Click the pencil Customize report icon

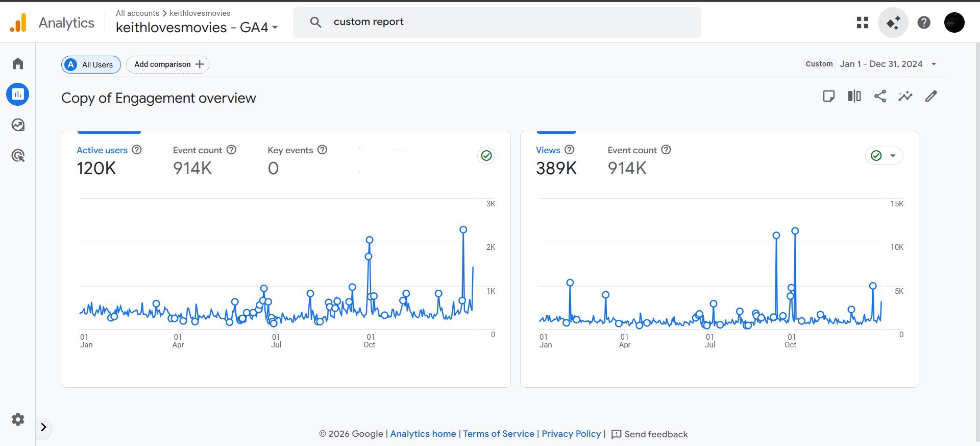coord(931,96)
